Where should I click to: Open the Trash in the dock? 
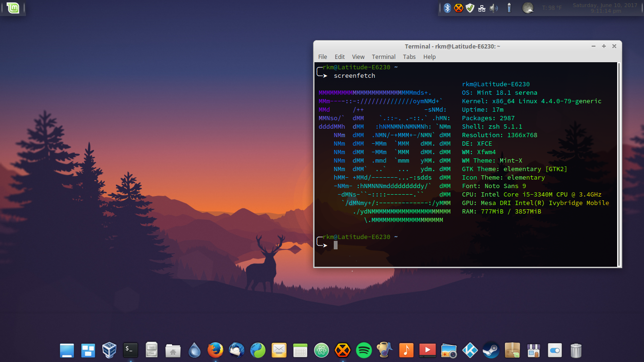(576, 350)
